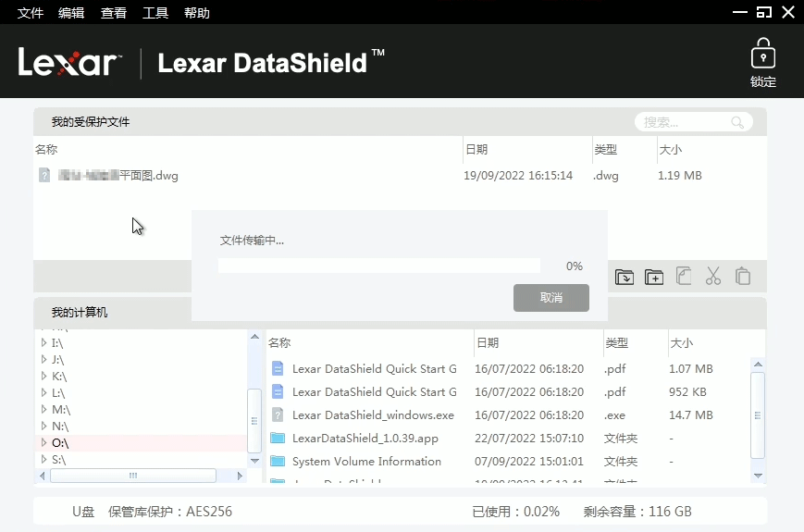Image resolution: width=804 pixels, height=532 pixels.
Task: Click the file list scroll-up arrow
Action: [758, 365]
